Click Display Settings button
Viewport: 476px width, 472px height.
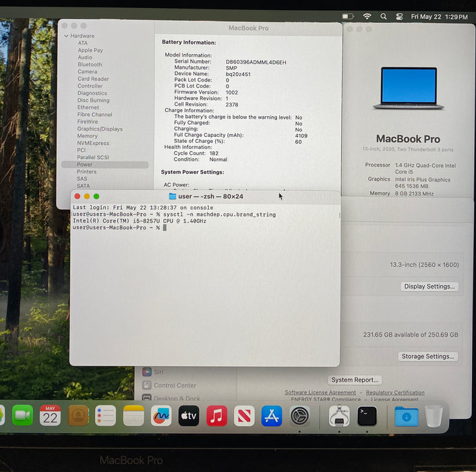(x=429, y=287)
